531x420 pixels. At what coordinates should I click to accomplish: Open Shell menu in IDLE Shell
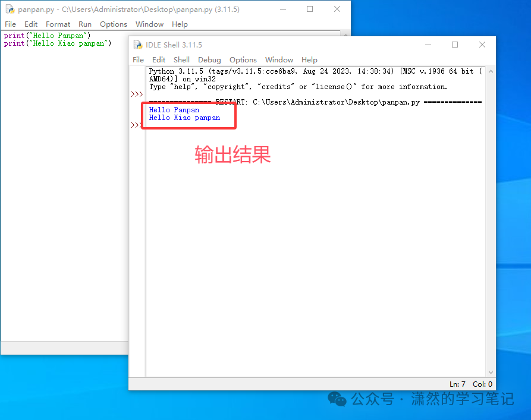click(181, 59)
